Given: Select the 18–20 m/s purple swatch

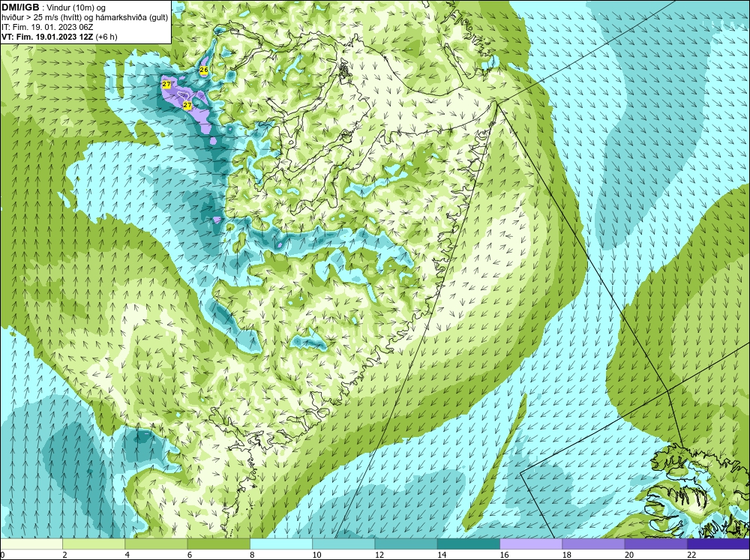Looking at the screenshot, I should 593,544.
